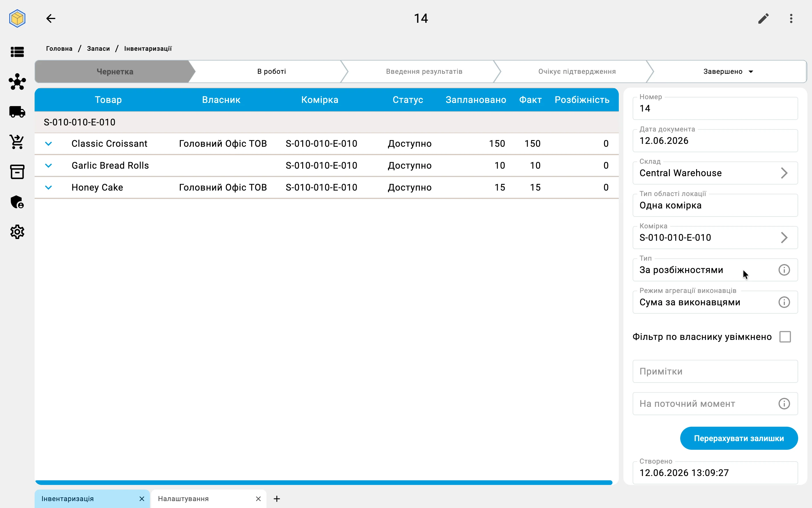Go to Інвентаризації breadcrumb link
The height and width of the screenshot is (508, 812).
(148, 48)
